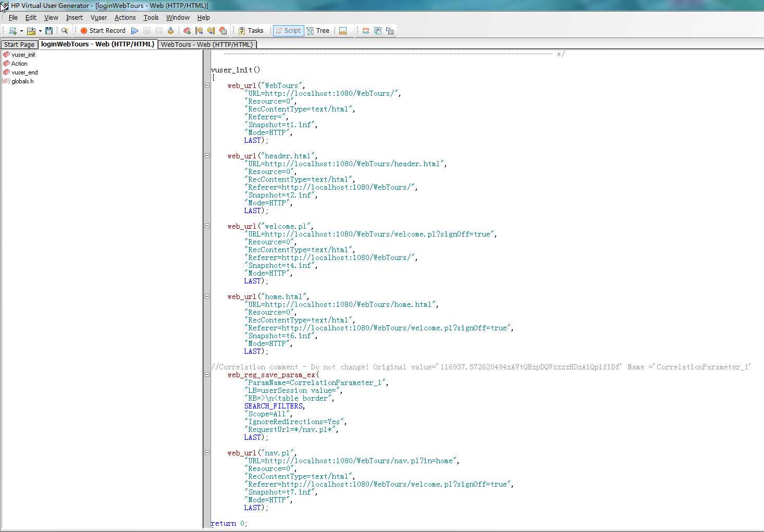Click the Start Record button

[103, 31]
